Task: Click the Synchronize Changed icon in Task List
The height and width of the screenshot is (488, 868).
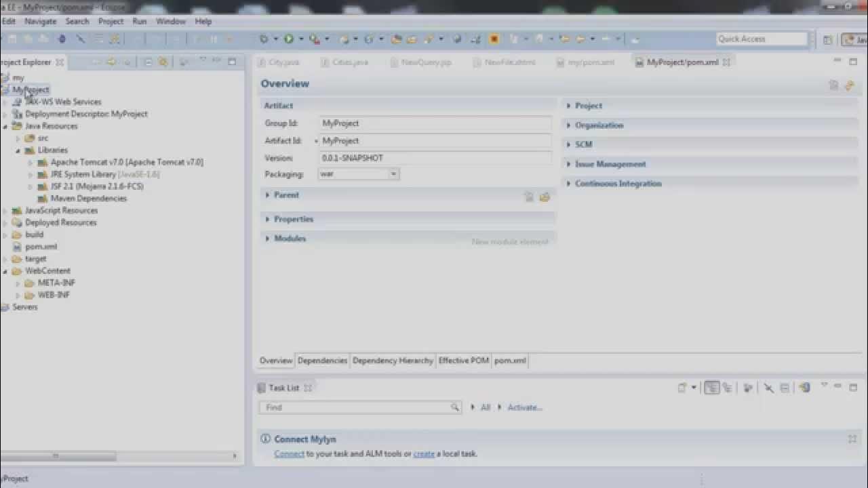Action: point(805,388)
